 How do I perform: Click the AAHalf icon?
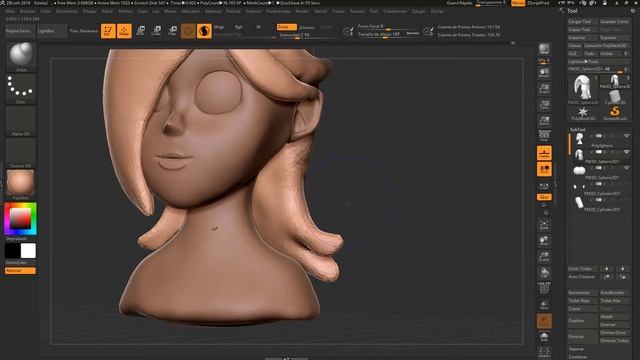(x=544, y=121)
